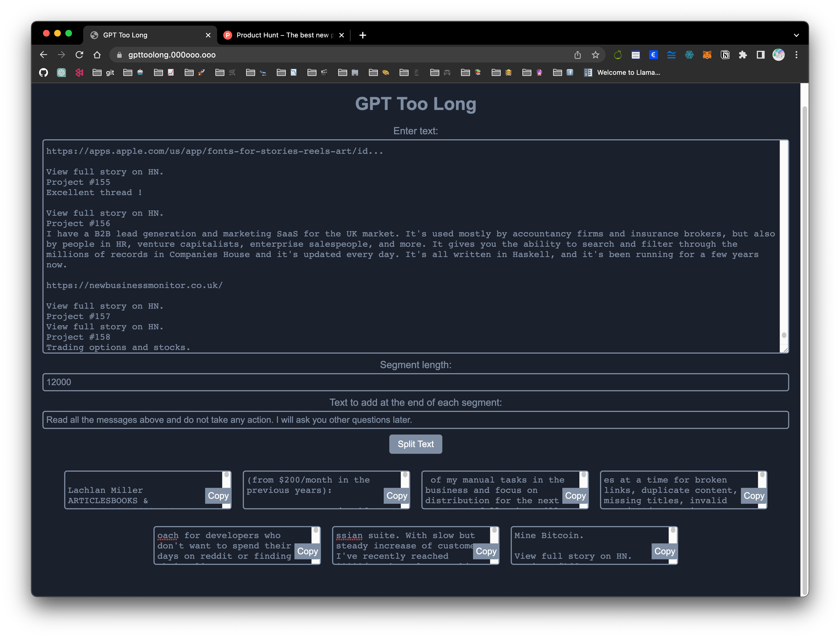Image resolution: width=840 pixels, height=638 pixels.
Task: Open the game controller bookmarks folder
Action: [440, 73]
